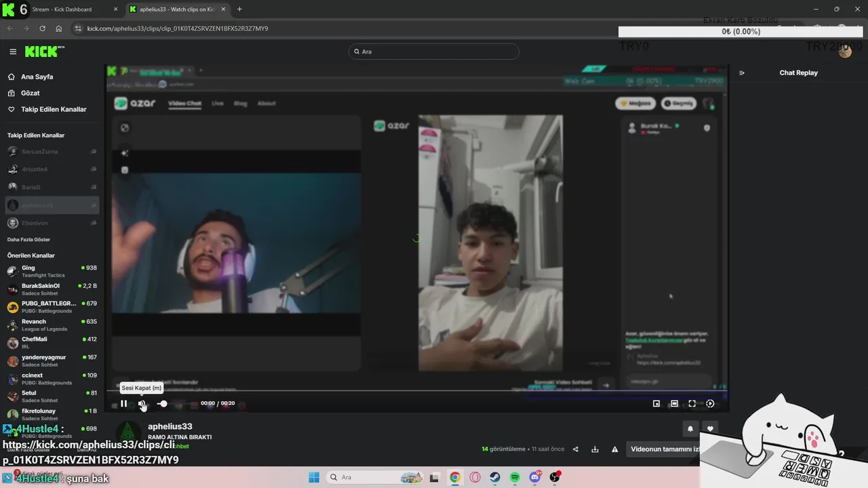Select Ebonivon followed channel
The image size is (868, 488).
52,223
